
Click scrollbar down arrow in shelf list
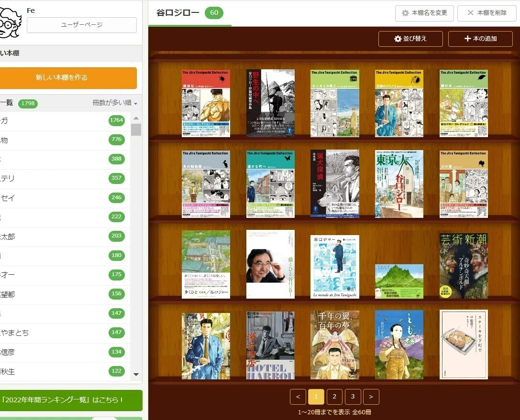[136, 374]
